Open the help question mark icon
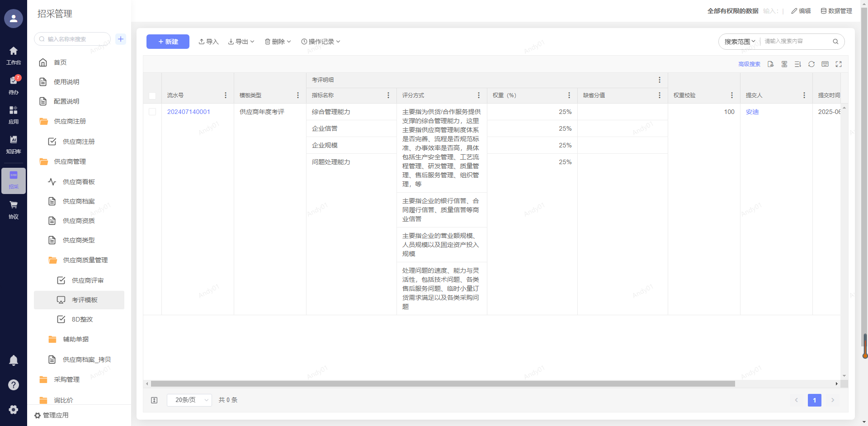This screenshot has height=426, width=868. [x=14, y=385]
